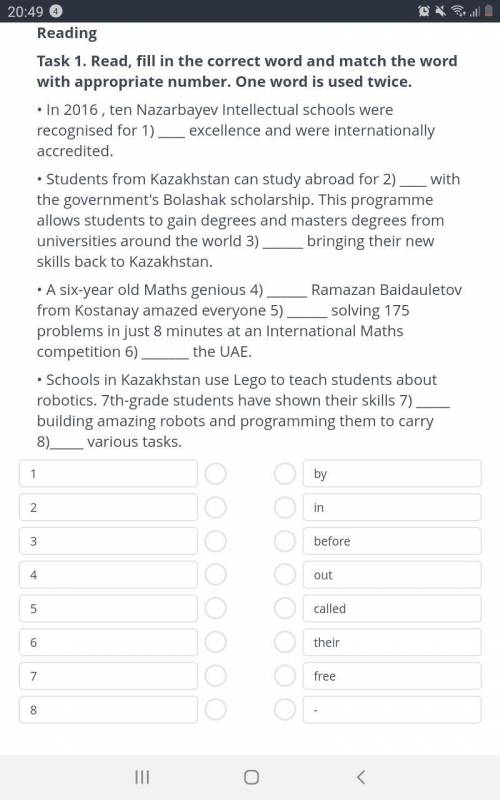Tap the Wi-Fi status icon
The height and width of the screenshot is (800, 500).
(458, 11)
